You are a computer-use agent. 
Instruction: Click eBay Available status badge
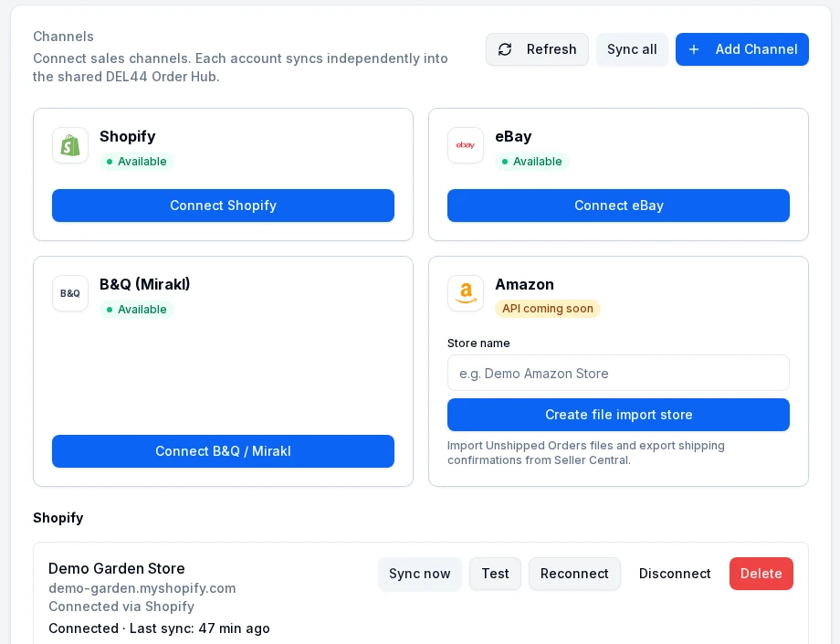[532, 162]
